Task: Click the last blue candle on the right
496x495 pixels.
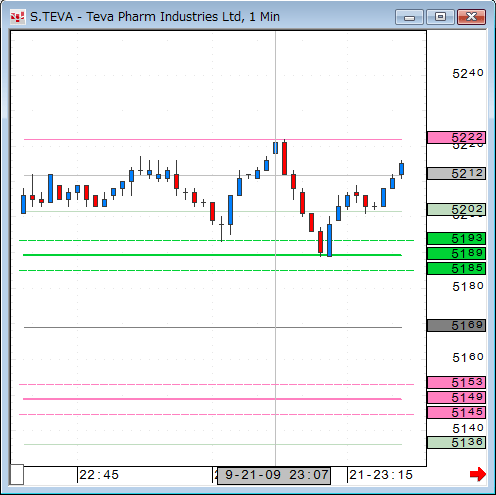Action: click(402, 169)
